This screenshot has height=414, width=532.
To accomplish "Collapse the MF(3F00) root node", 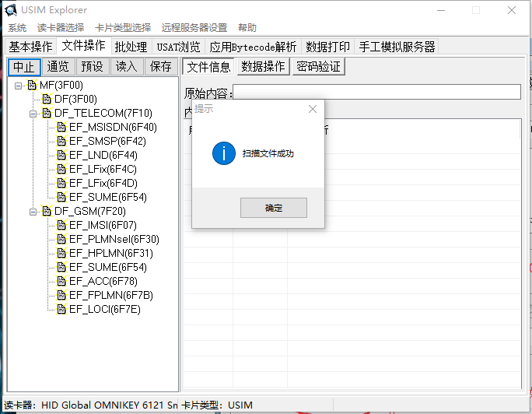I will (x=19, y=85).
